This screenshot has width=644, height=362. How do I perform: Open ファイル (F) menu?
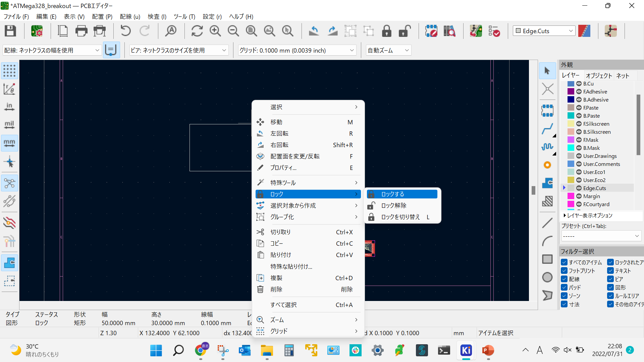tap(16, 16)
